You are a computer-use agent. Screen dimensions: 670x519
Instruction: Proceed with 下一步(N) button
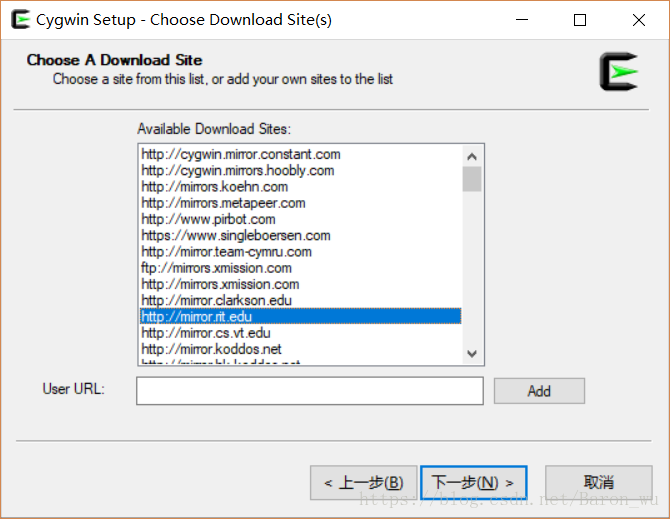pos(473,483)
